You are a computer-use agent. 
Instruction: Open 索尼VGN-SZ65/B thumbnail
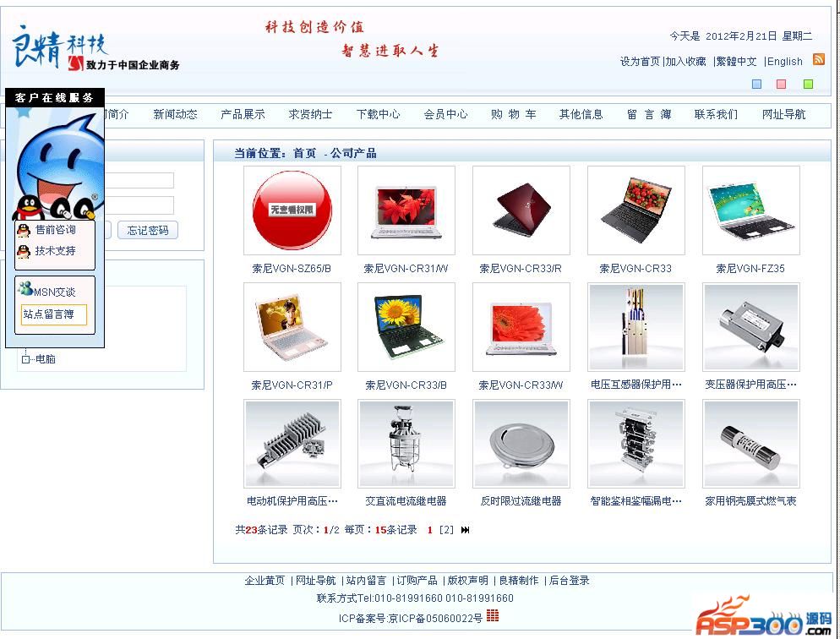point(292,210)
